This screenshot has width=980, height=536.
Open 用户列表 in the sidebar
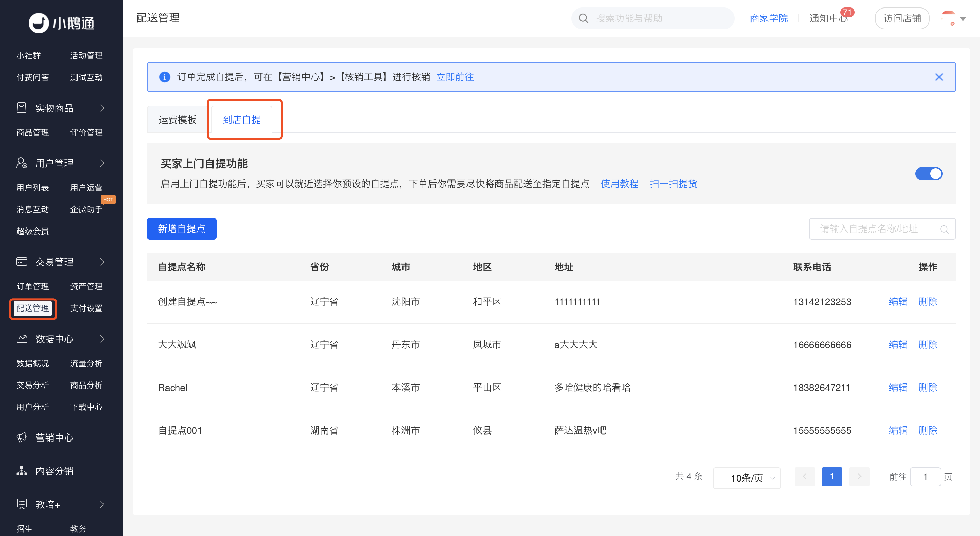[x=33, y=188]
